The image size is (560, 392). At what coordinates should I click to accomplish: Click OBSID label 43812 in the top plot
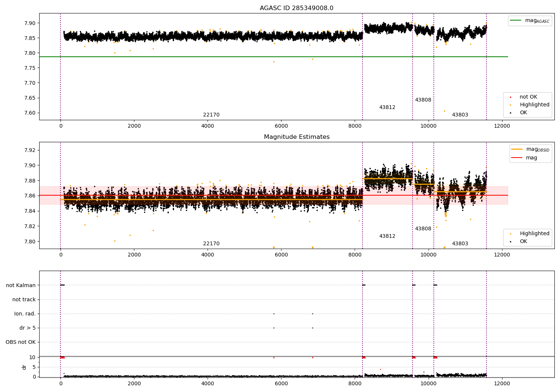pyautogui.click(x=387, y=108)
